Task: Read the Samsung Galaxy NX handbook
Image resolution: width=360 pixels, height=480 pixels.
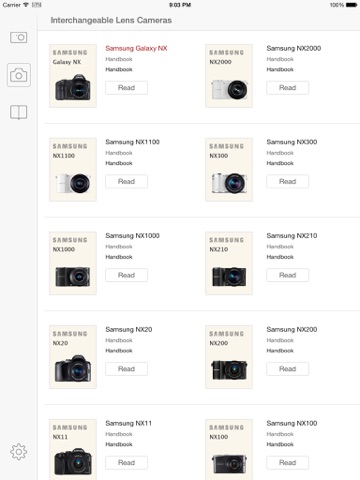Action: point(126,88)
